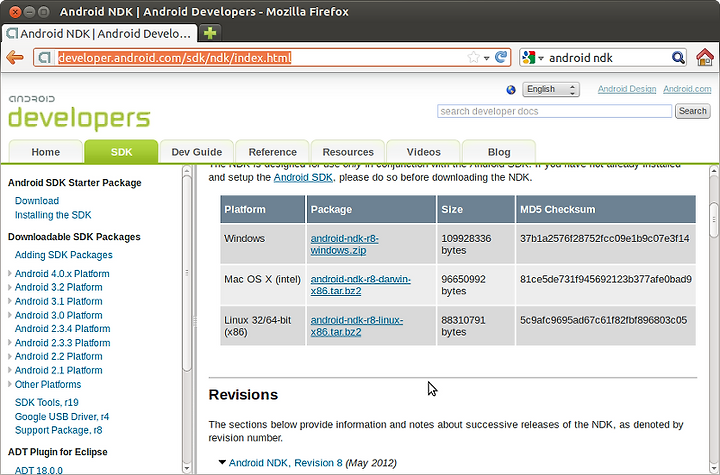
Task: Click the sidebar scrollbar down arrow
Action: [x=187, y=469]
